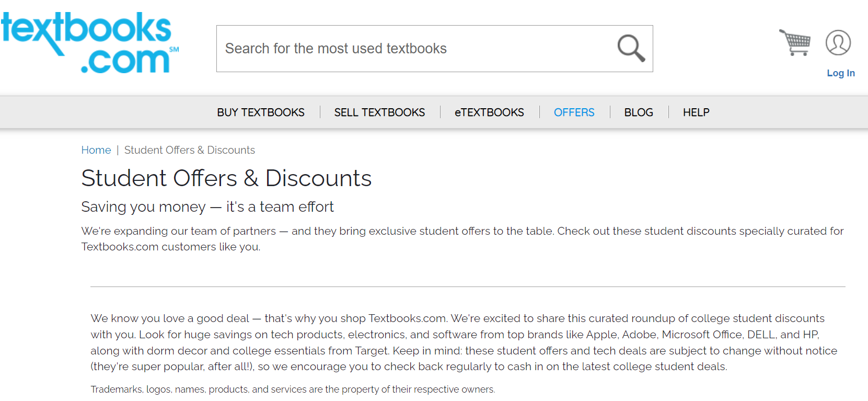Select eTEXTBOOKS in the navigation bar
The image size is (868, 401).
[x=489, y=112]
